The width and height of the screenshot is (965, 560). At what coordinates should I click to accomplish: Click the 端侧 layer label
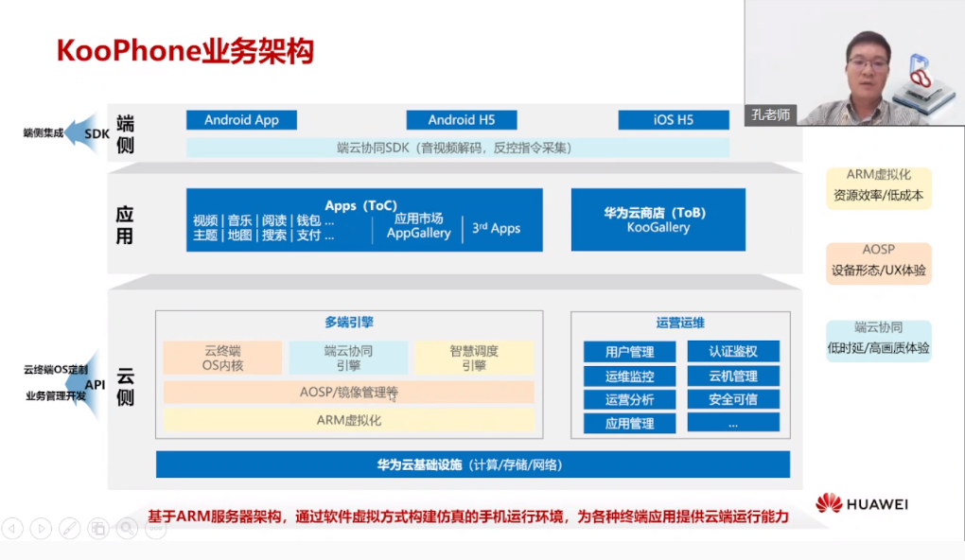coord(125,133)
